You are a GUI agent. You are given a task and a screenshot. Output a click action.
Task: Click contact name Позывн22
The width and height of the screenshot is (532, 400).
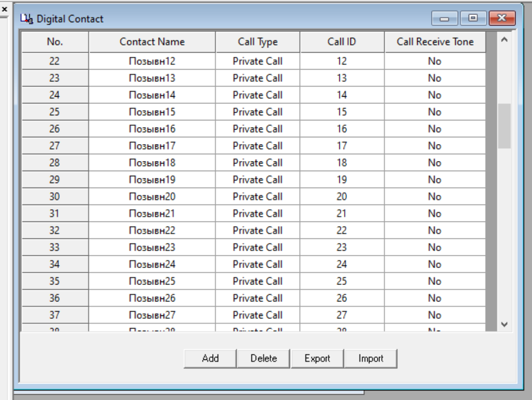coord(152,230)
